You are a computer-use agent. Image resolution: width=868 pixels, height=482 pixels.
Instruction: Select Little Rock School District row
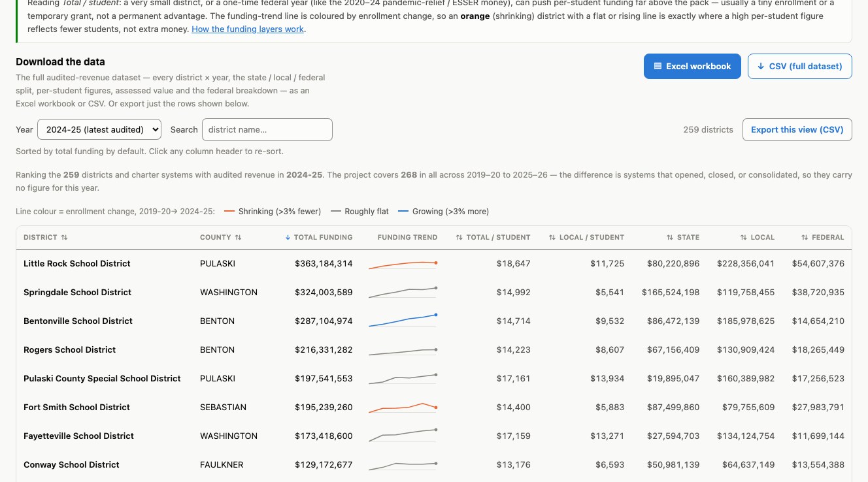click(434, 263)
